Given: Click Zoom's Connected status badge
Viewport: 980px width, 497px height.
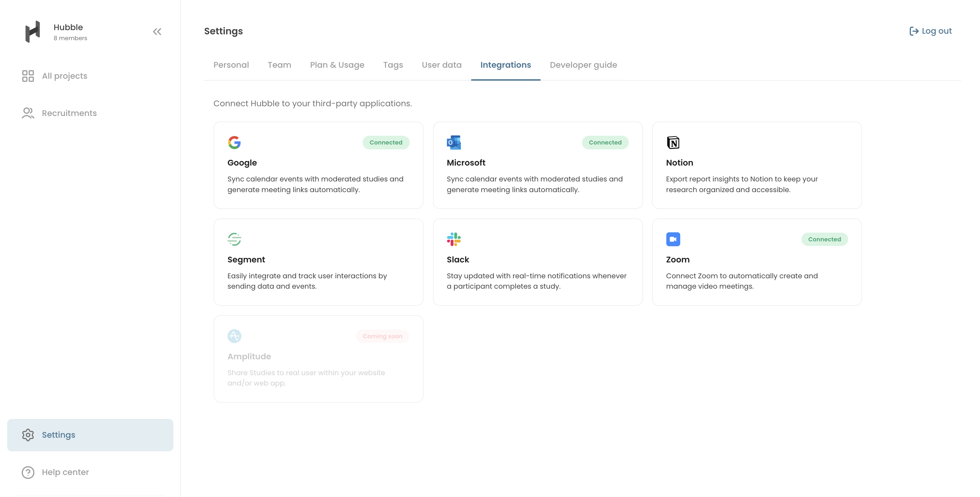Looking at the screenshot, I should tap(824, 239).
